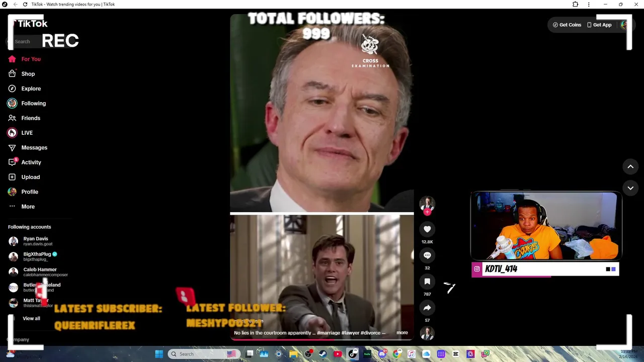Follow the creator with red plus badge
Screen dimensions: 644x362
click(427, 212)
